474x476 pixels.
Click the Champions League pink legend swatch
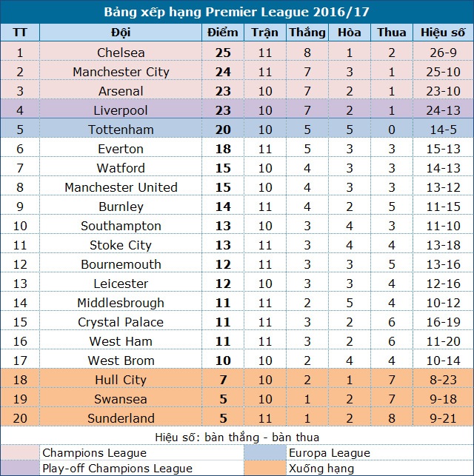click(21, 452)
